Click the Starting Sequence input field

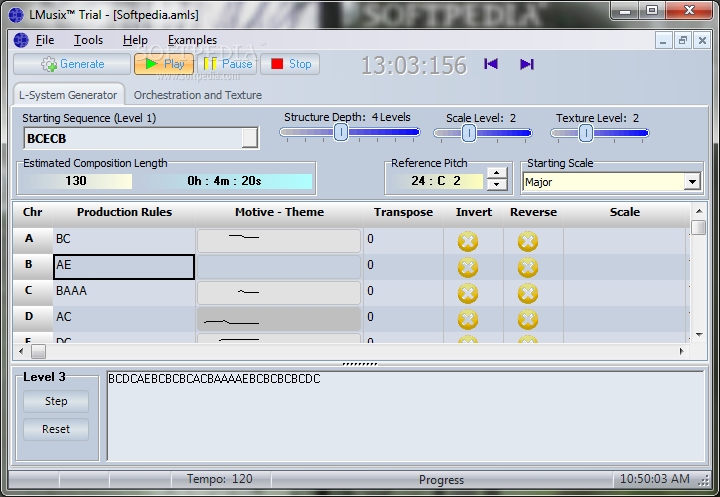tap(132, 138)
